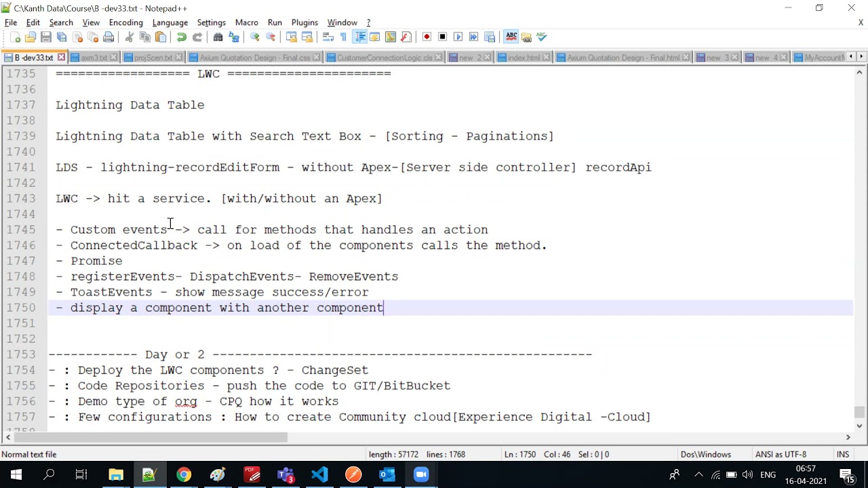Click the horizontal scrollbar right arrow
Screen dimensions: 868x488
(x=848, y=438)
